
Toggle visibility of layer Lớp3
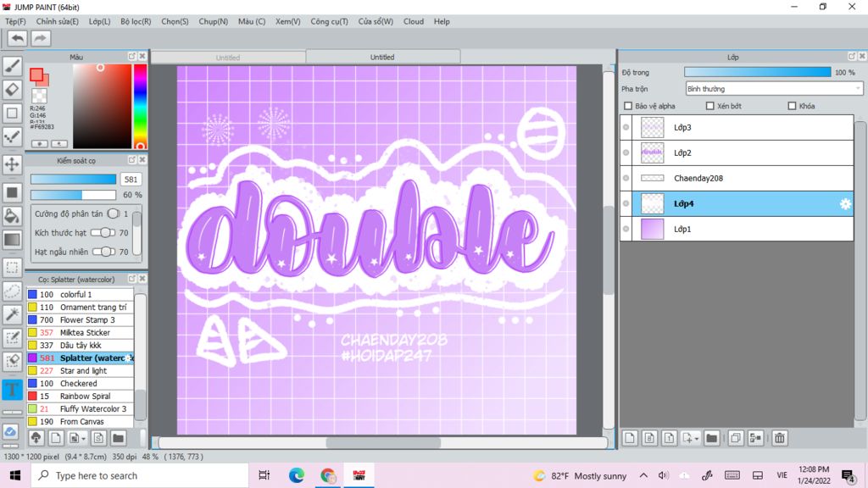pyautogui.click(x=626, y=127)
